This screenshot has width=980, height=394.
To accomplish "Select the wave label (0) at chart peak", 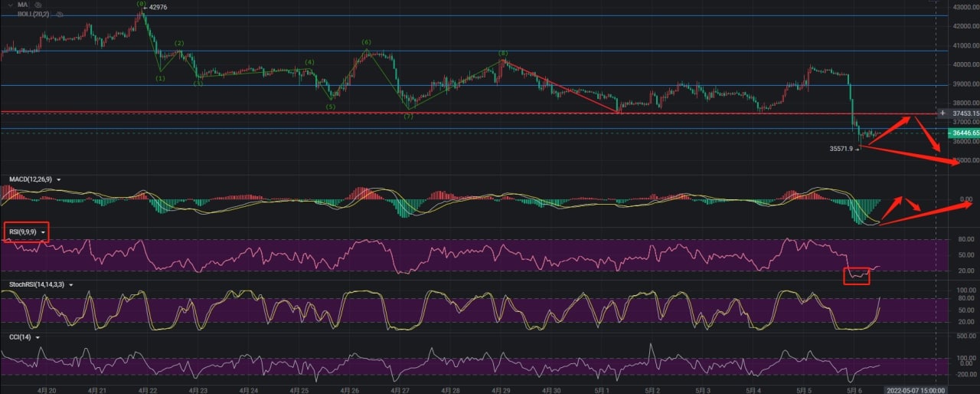I will pos(141,4).
